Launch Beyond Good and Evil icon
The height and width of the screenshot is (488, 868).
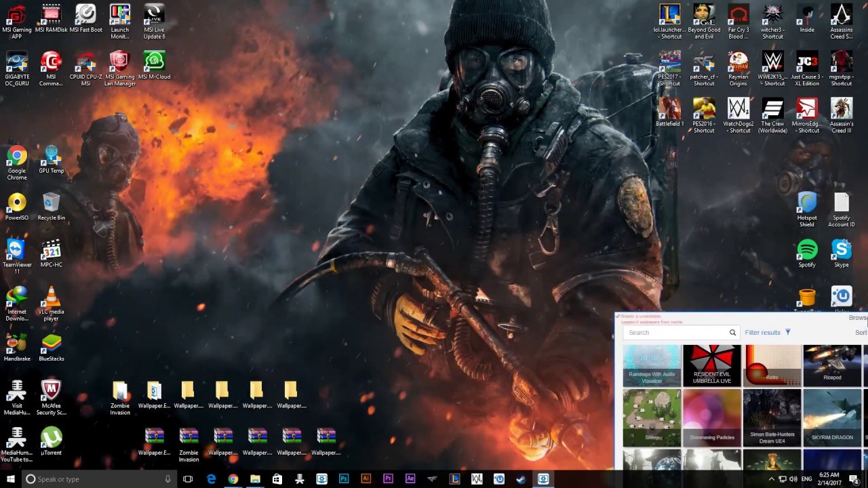[x=704, y=21]
